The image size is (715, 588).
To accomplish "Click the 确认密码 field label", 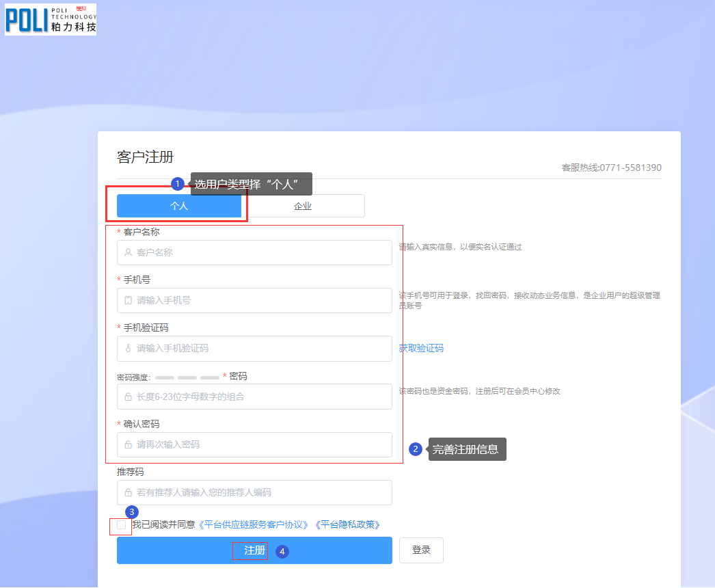I will click(x=141, y=424).
